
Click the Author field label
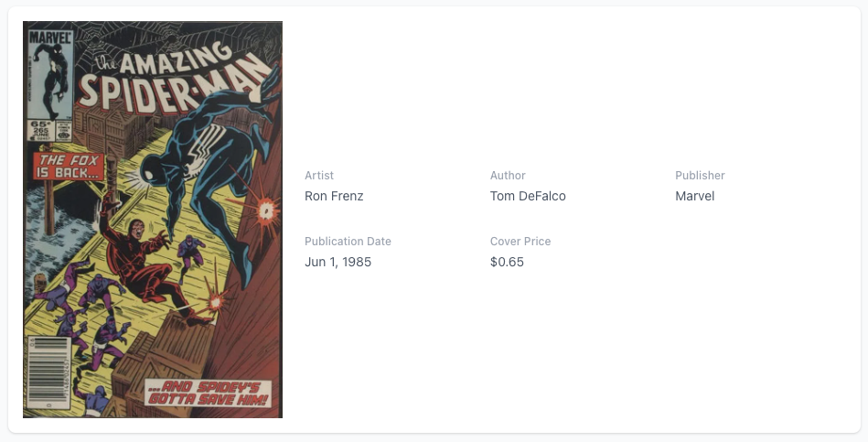coord(508,175)
